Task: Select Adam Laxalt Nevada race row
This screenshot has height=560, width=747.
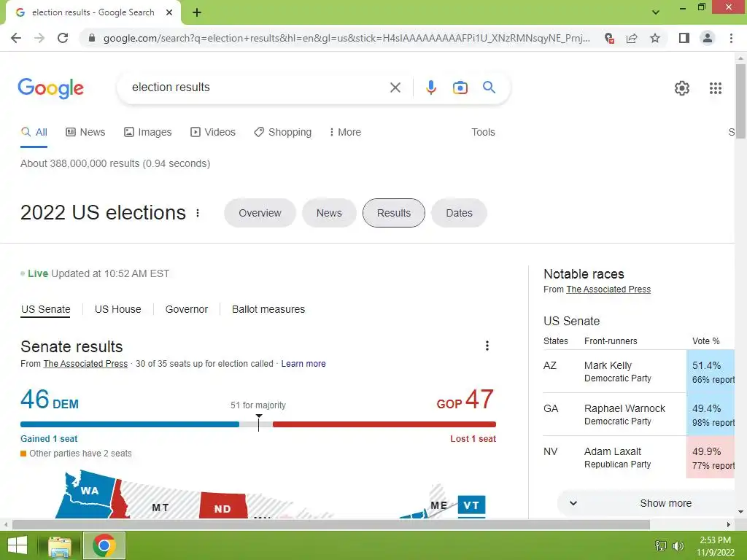Action: point(638,457)
